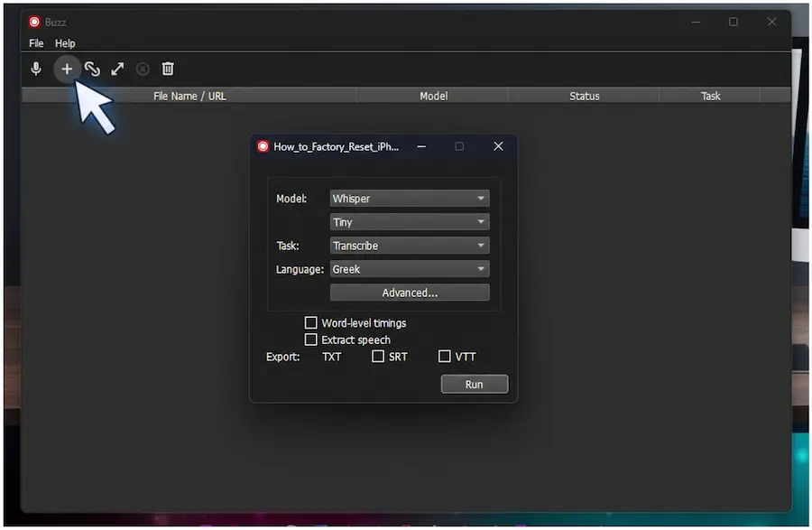Start transcription with the Run button
This screenshot has height=530, width=812.
pyautogui.click(x=475, y=385)
